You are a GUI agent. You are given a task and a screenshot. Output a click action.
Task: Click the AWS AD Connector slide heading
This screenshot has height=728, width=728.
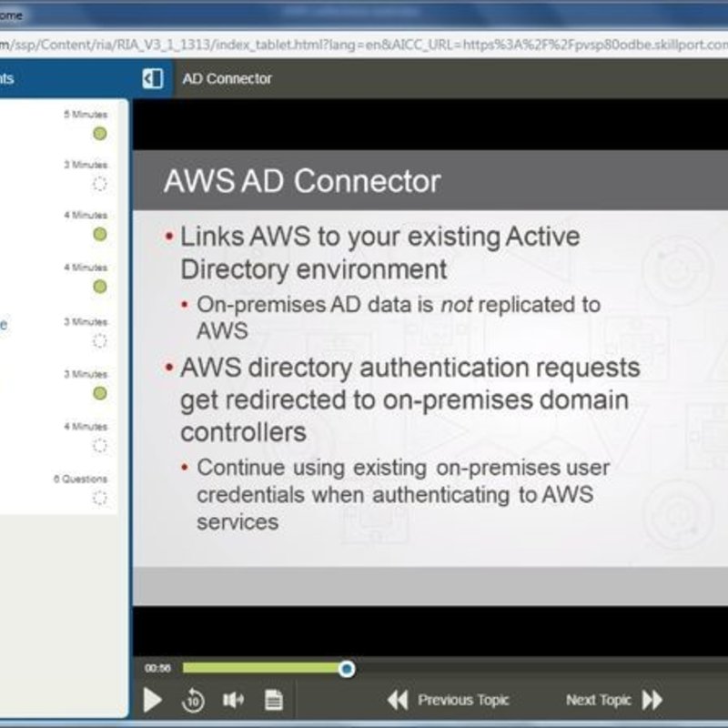(302, 180)
